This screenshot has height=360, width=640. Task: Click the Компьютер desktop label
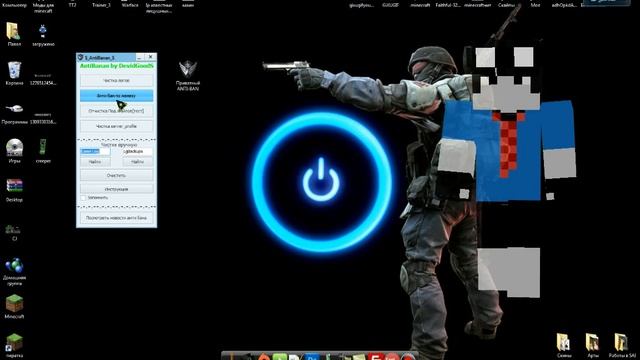[x=14, y=5]
